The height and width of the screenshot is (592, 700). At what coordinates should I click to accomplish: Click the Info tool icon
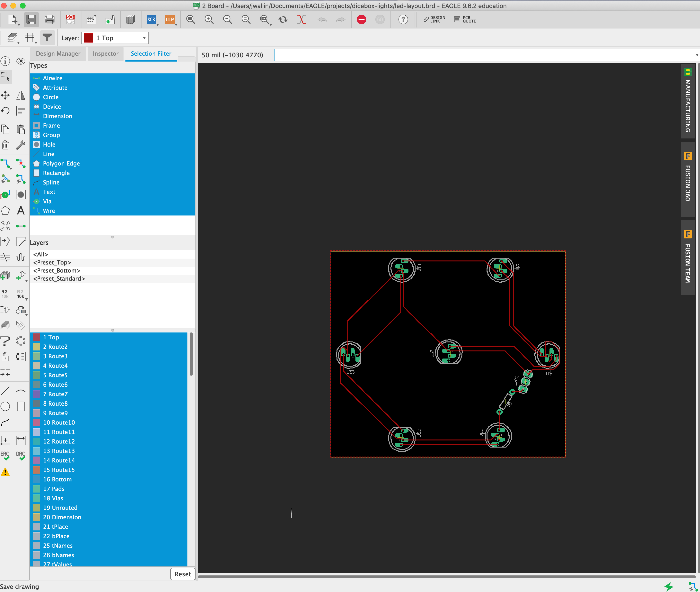[5, 61]
